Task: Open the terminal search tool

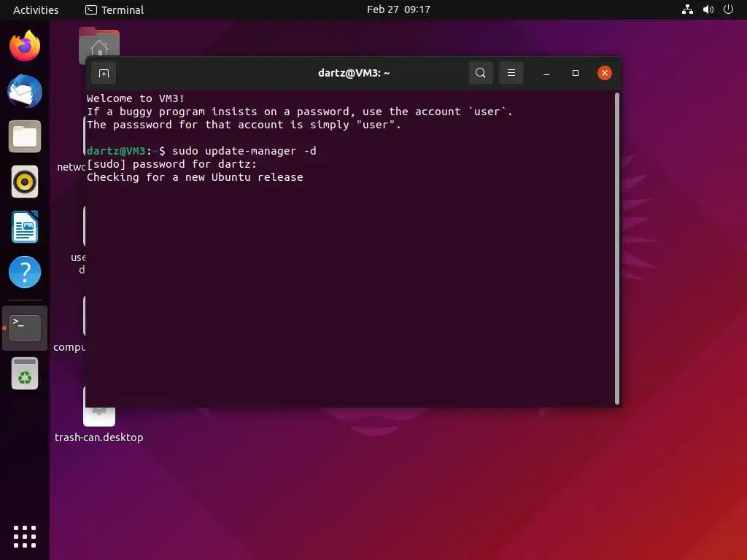Action: [x=481, y=73]
